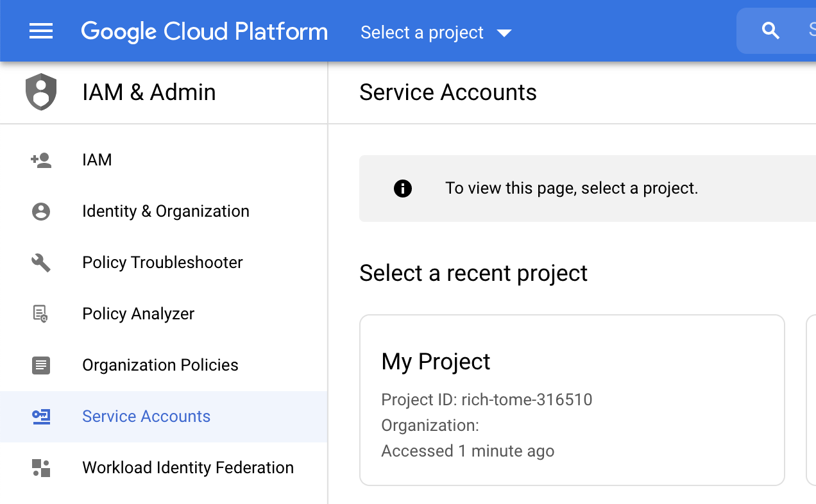Click the 'To view this page, select a project.' text
Screen dimensions: 816x504
tap(572, 189)
